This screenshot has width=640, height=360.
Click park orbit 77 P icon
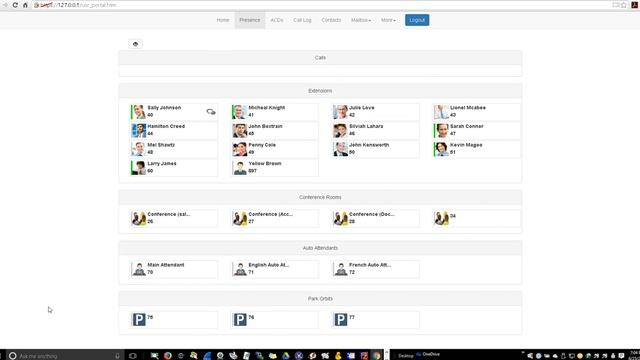pos(340,320)
